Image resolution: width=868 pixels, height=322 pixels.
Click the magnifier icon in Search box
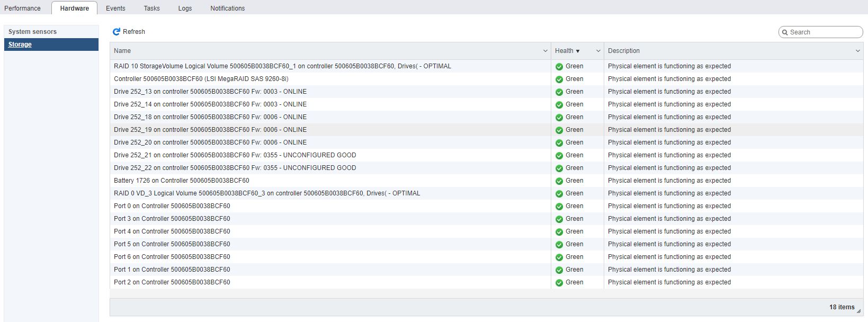point(785,32)
